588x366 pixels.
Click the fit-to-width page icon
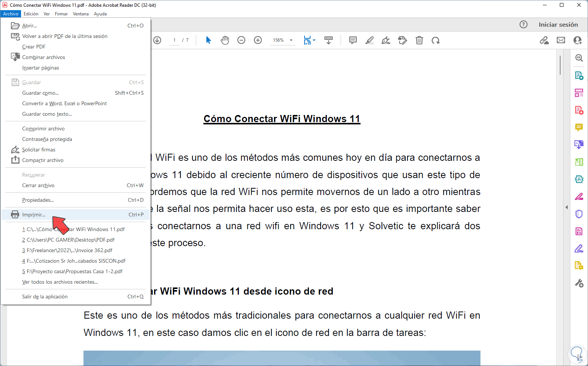click(308, 40)
